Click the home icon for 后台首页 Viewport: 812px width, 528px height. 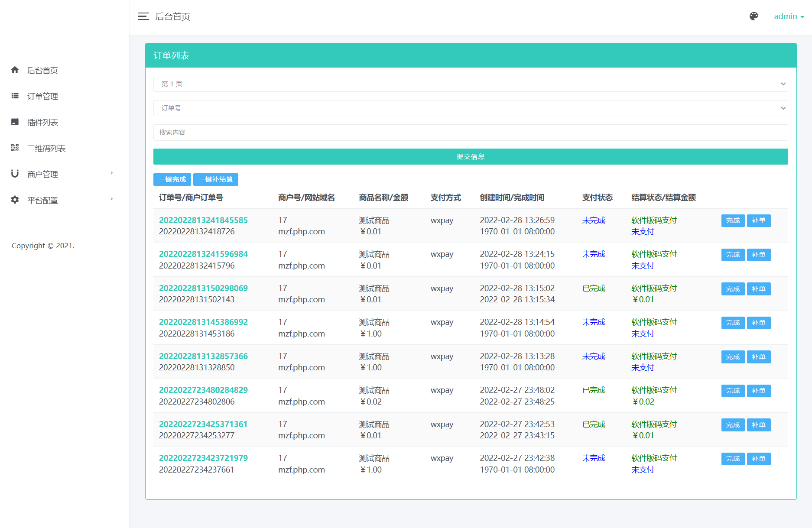(15, 70)
